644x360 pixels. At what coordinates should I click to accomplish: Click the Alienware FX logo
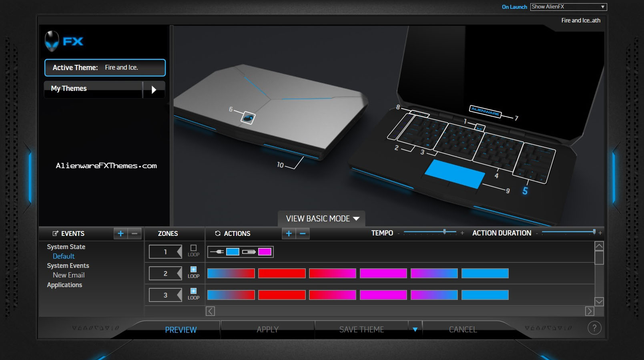(x=64, y=41)
